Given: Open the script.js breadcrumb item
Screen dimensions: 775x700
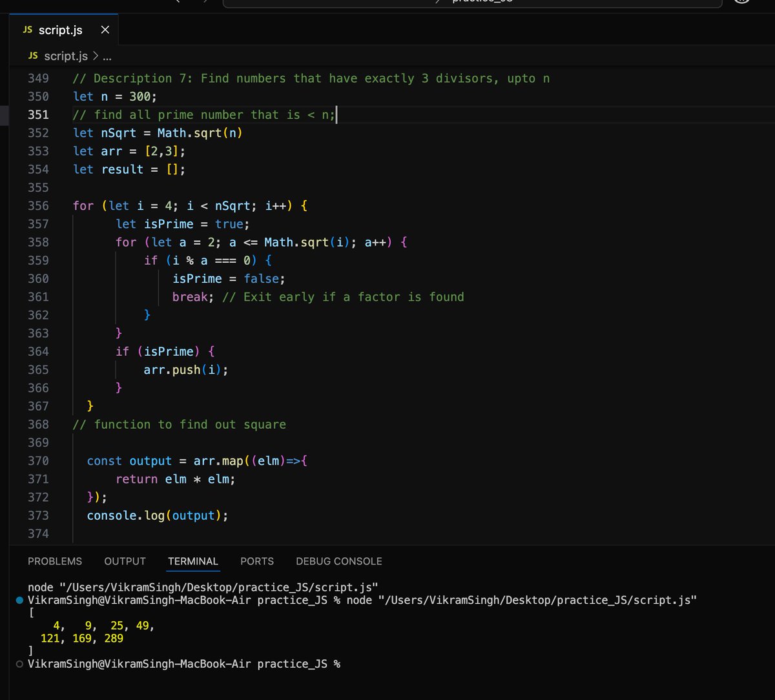Looking at the screenshot, I should point(65,56).
